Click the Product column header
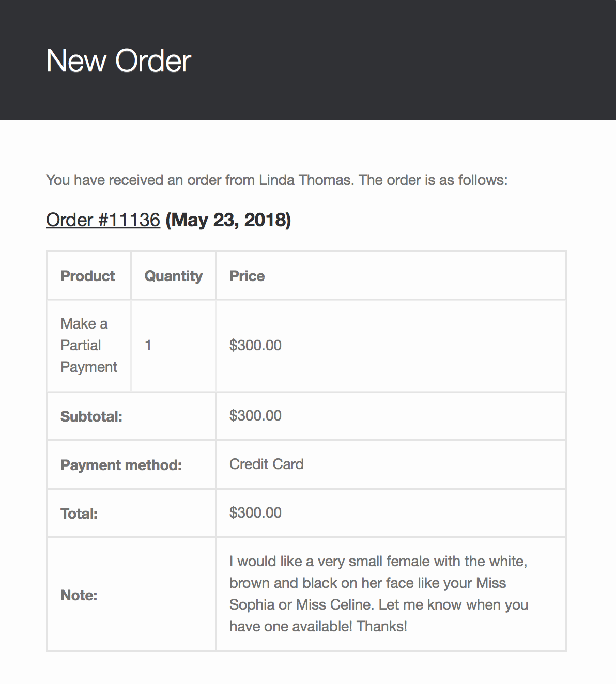616x684 pixels. tap(88, 276)
